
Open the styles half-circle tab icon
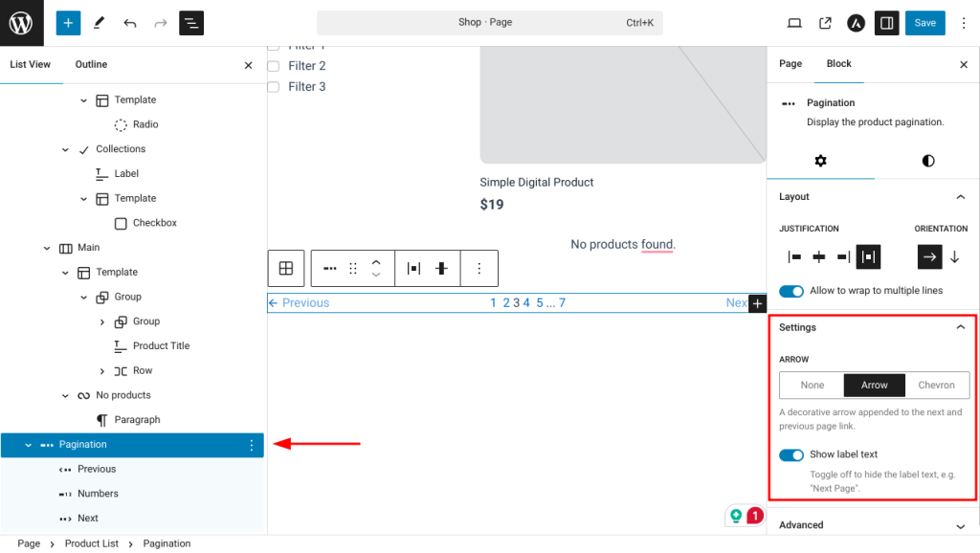pos(927,161)
